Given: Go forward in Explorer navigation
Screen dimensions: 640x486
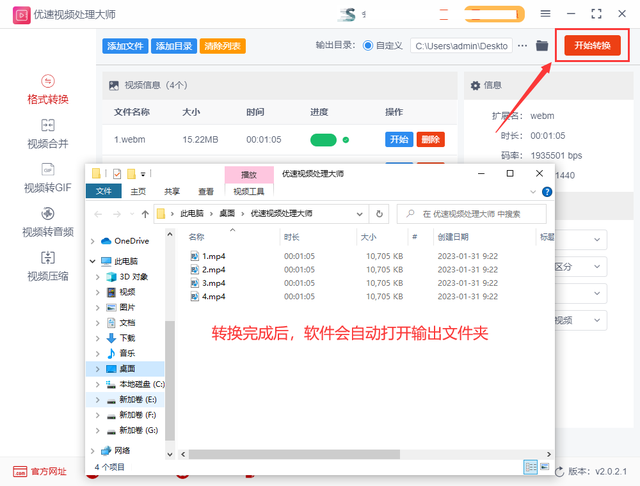Looking at the screenshot, I should point(117,214).
